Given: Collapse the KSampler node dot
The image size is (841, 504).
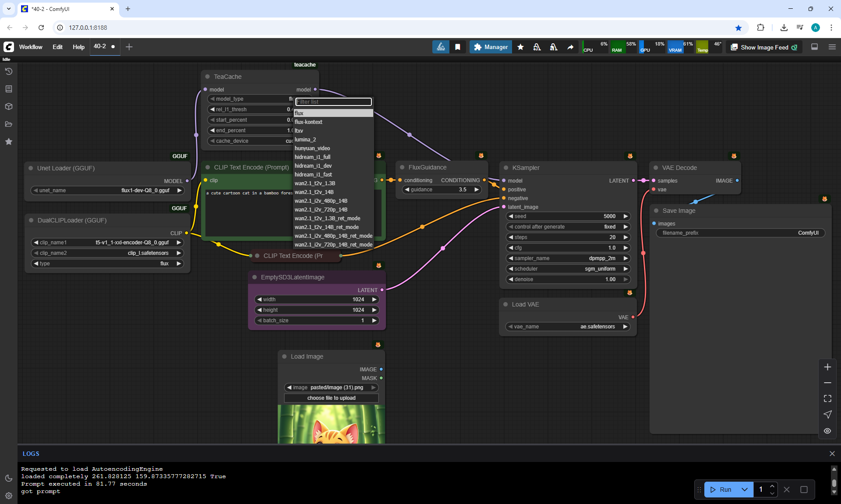Looking at the screenshot, I should (506, 168).
